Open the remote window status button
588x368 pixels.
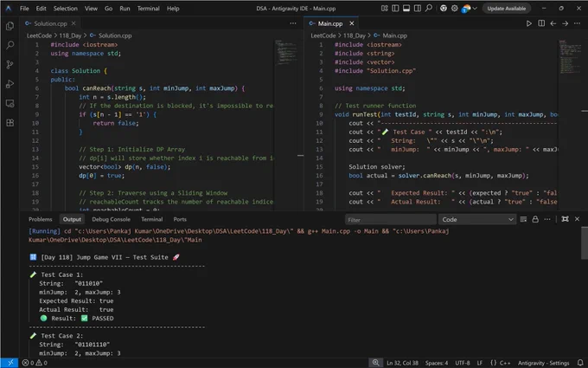pyautogui.click(x=10, y=363)
